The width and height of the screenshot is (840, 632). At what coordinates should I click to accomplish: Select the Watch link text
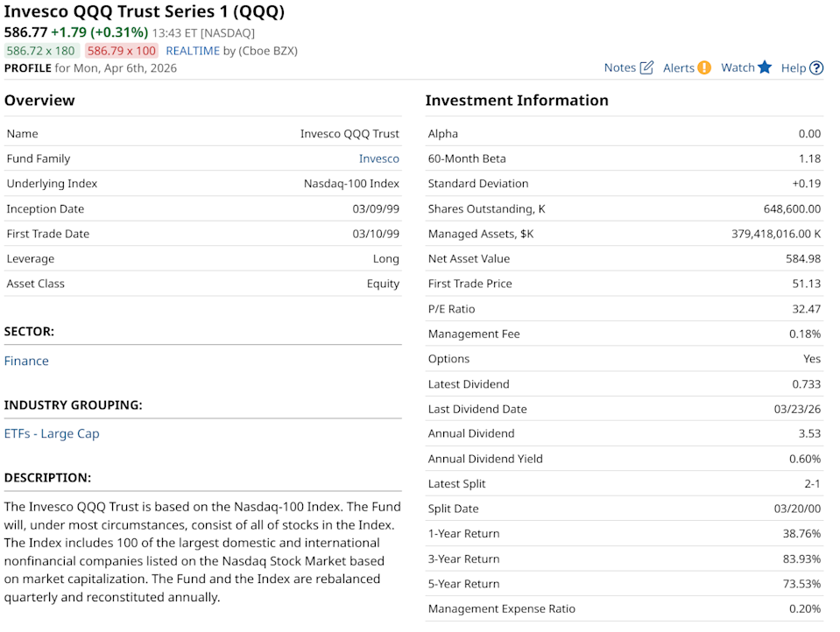point(738,67)
